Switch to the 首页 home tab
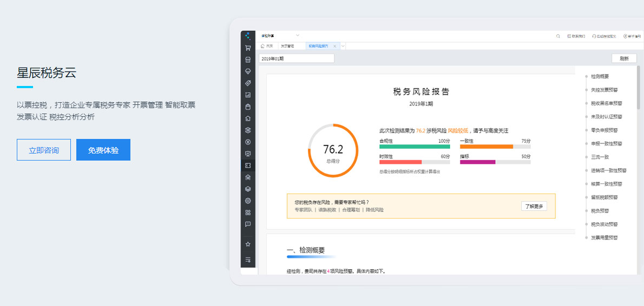The image size is (644, 306). [x=267, y=46]
